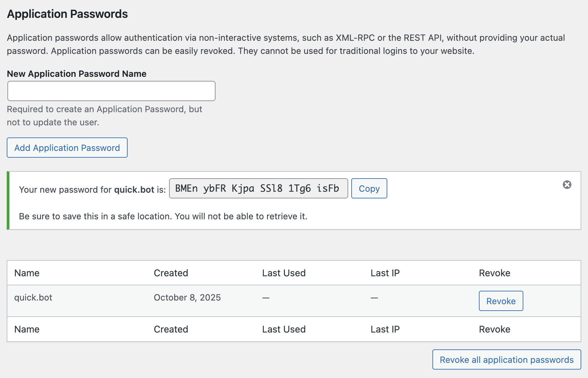
Task: Click the bold quick.bot label in the notice
Action: tap(135, 189)
